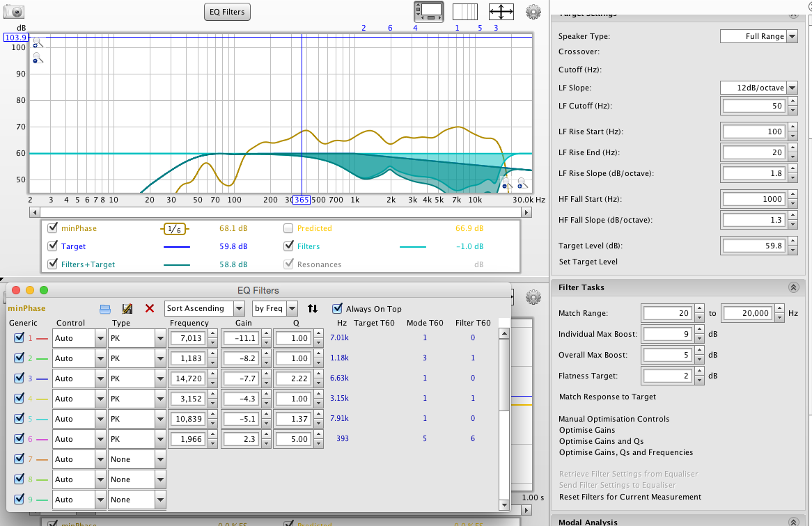The image size is (812, 526).
Task: Toggle the Filters trace checkbox
Action: pyautogui.click(x=288, y=246)
